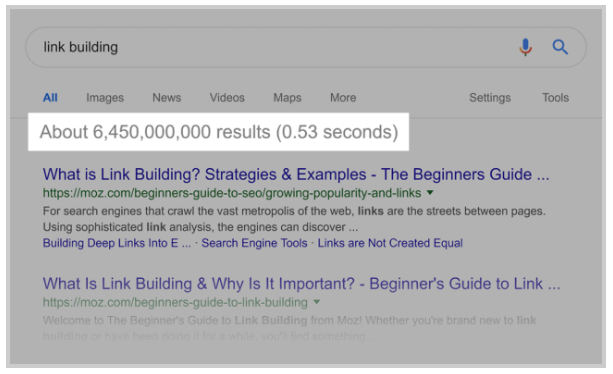This screenshot has width=613, height=374.
Task: Follow the 'Links are Not Created Equal' sitelink
Action: [x=390, y=243]
